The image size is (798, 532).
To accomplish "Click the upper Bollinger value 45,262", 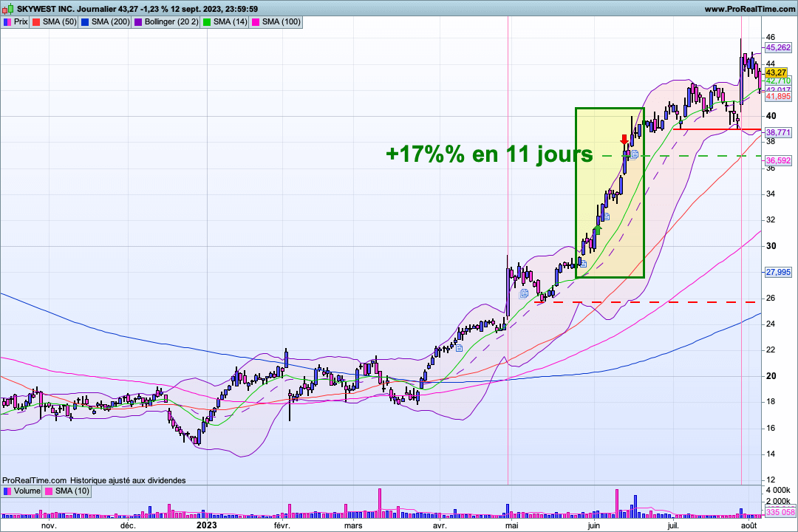I will [x=778, y=47].
